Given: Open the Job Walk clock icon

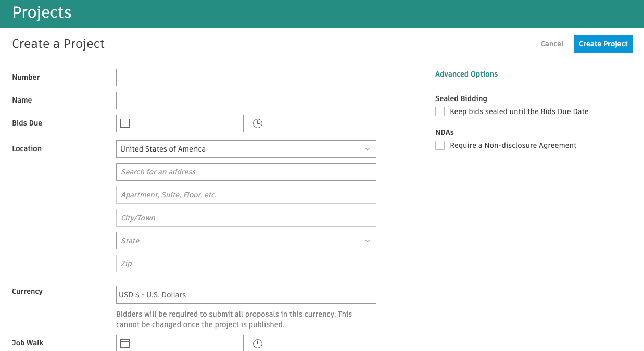Looking at the screenshot, I should [x=258, y=344].
